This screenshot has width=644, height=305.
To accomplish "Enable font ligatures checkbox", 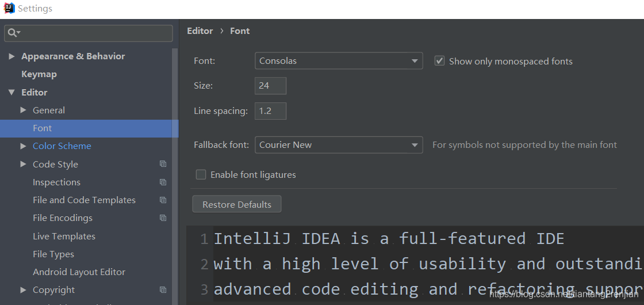I will tap(201, 175).
